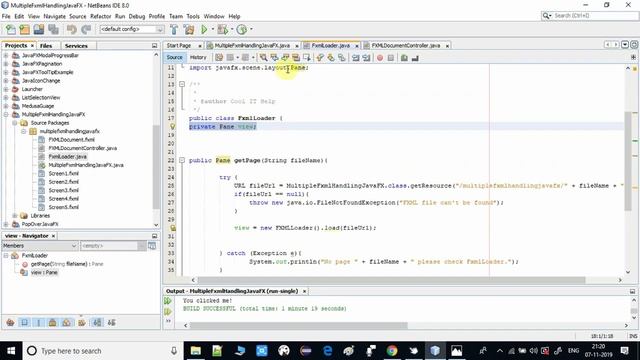Toggle Show Non-Public Members in Navigator
640x360 pixels.
point(53,322)
